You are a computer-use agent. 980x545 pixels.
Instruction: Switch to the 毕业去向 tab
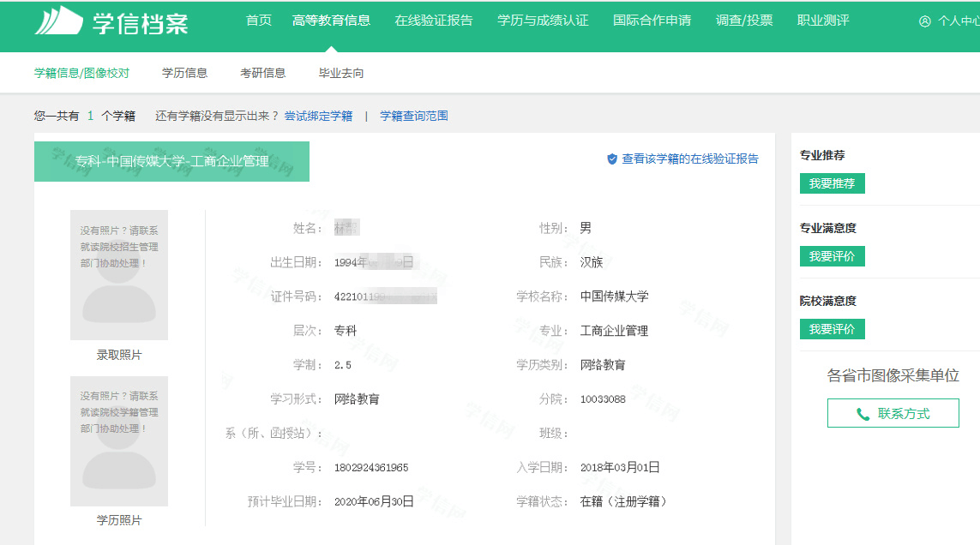341,73
